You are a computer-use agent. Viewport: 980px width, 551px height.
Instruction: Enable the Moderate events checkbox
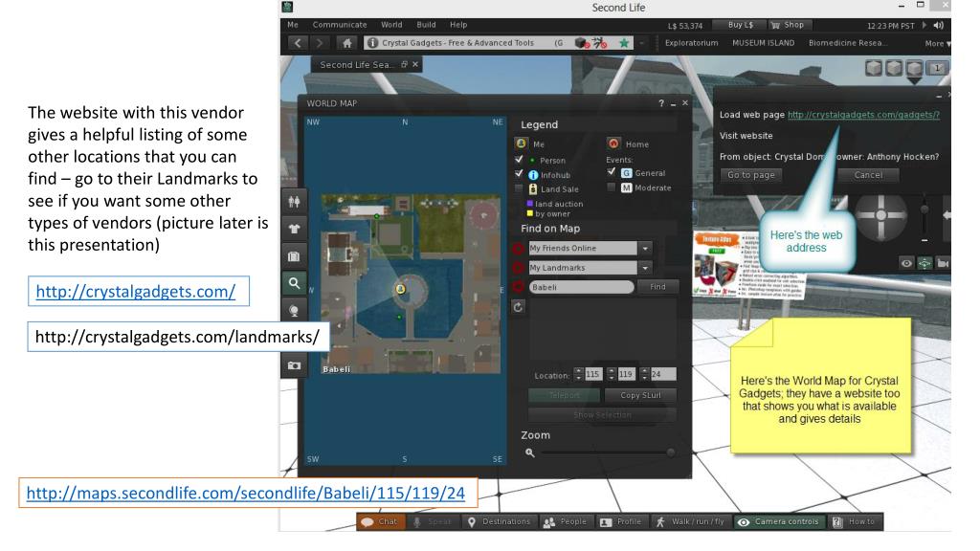click(x=612, y=187)
